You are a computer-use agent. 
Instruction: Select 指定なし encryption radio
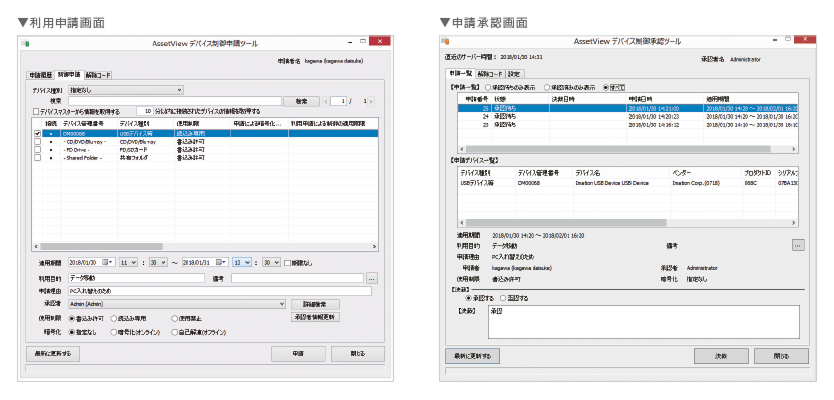pos(72,332)
